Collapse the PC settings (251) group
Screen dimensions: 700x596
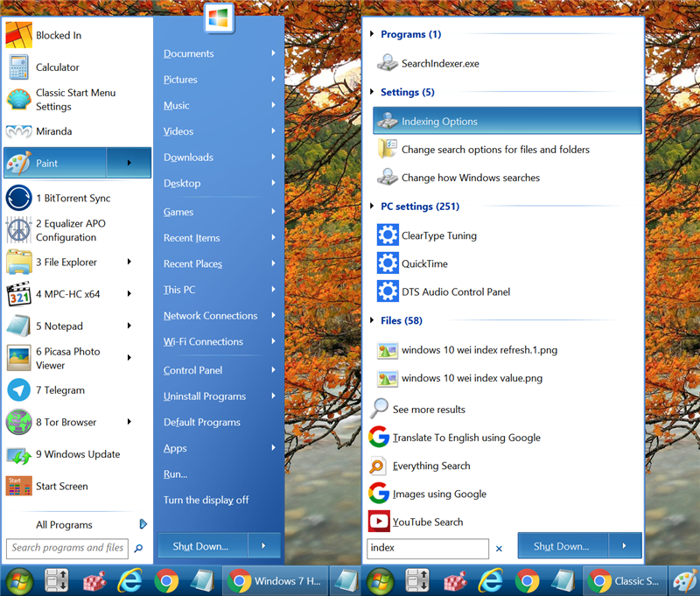coord(371,207)
